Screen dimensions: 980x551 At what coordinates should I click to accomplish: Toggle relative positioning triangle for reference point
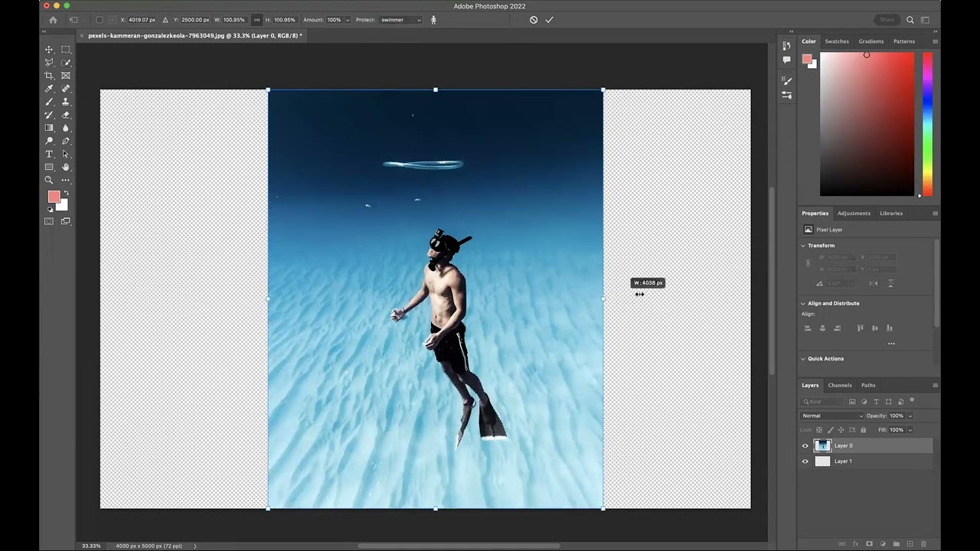pos(165,20)
